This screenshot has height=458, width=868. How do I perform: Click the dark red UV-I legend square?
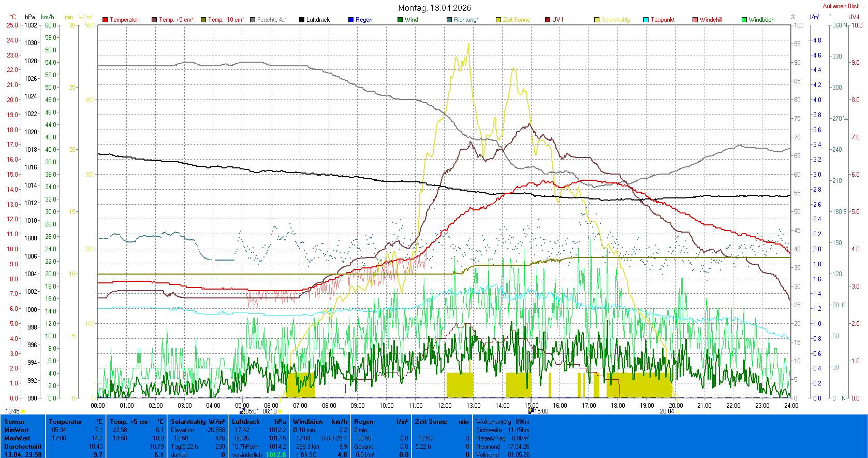coord(548,20)
